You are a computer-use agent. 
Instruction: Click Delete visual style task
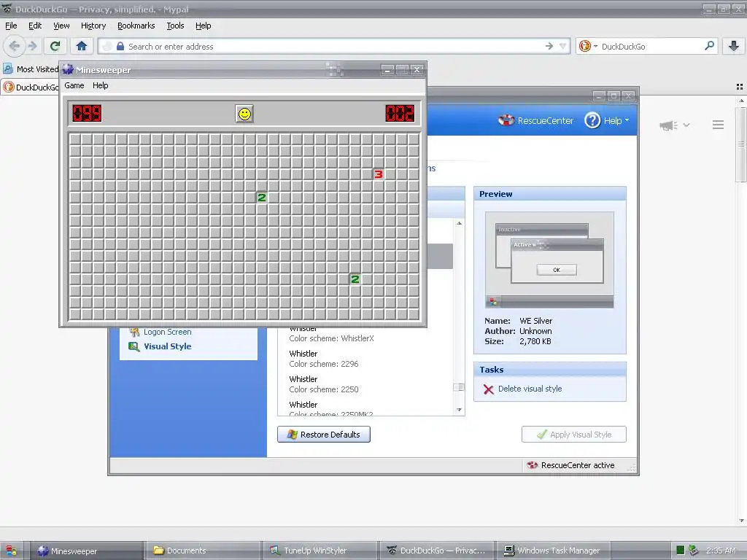530,389
